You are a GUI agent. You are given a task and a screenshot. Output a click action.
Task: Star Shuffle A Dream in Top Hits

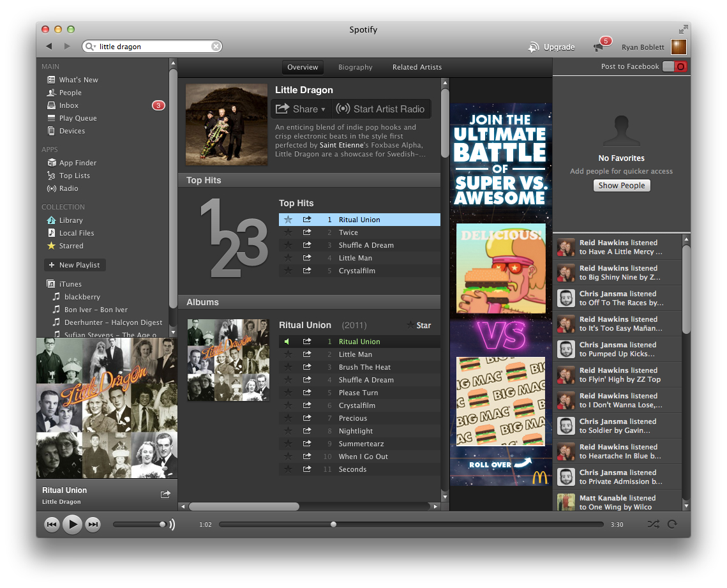tap(288, 245)
